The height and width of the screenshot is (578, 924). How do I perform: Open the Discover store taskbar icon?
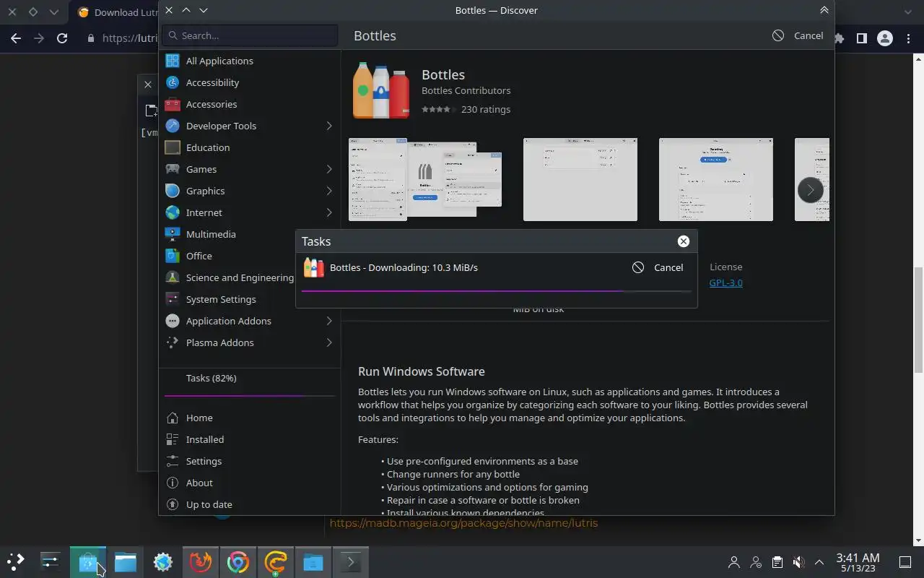88,562
